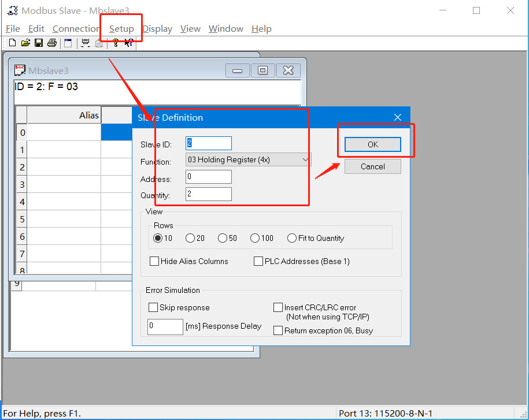Open the Display menu
The image size is (529, 420).
157,29
